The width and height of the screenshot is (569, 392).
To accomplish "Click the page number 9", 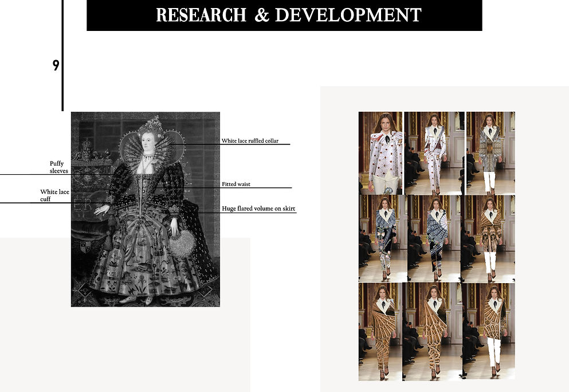I will [x=56, y=65].
